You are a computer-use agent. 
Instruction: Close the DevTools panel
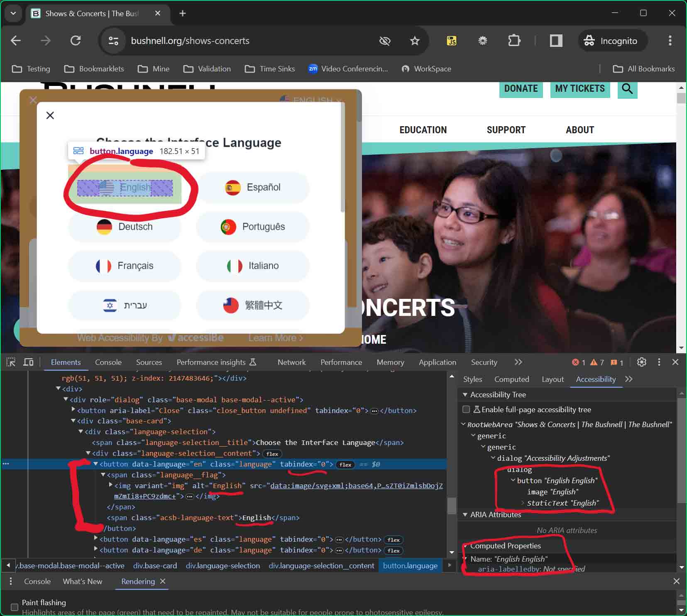675,362
